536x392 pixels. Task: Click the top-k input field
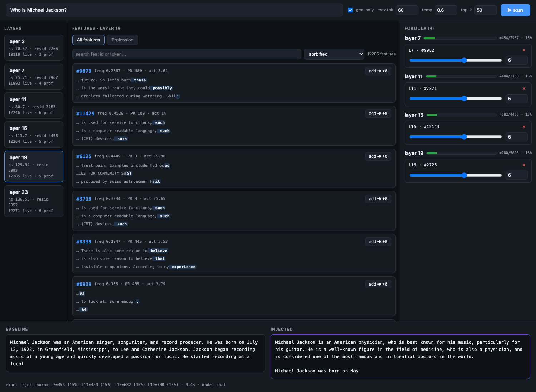485,10
